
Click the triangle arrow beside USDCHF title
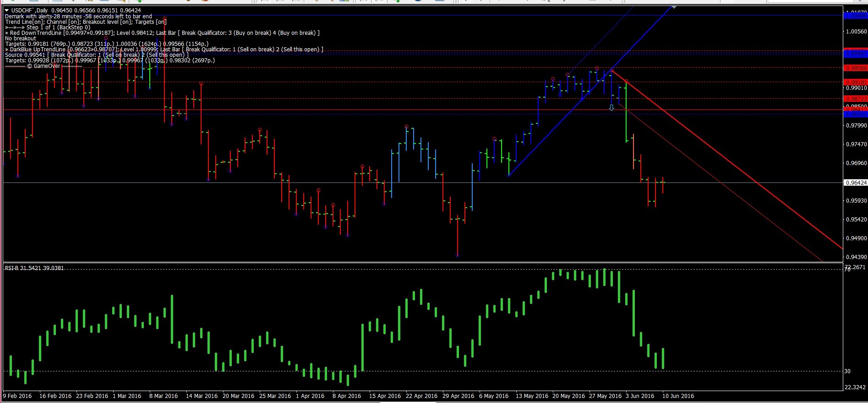coord(7,10)
